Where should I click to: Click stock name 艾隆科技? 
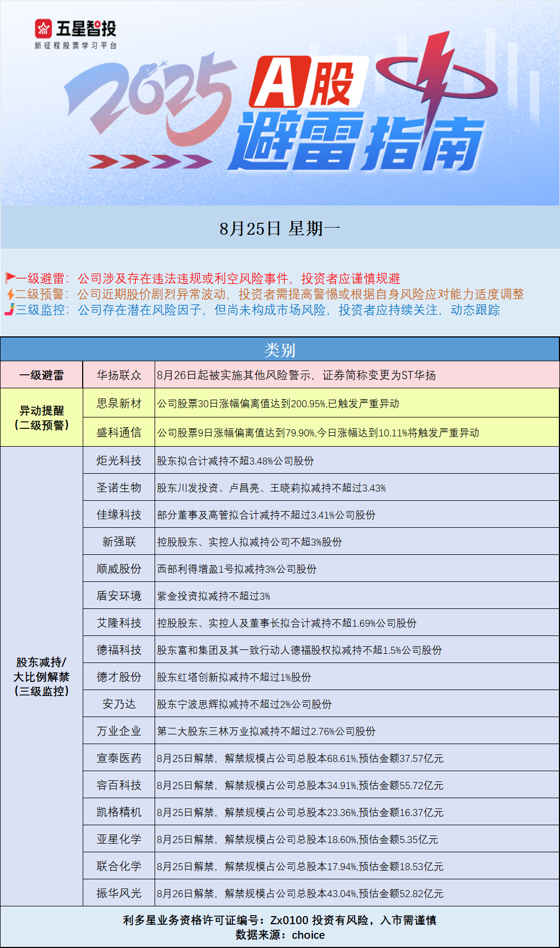coord(119,623)
